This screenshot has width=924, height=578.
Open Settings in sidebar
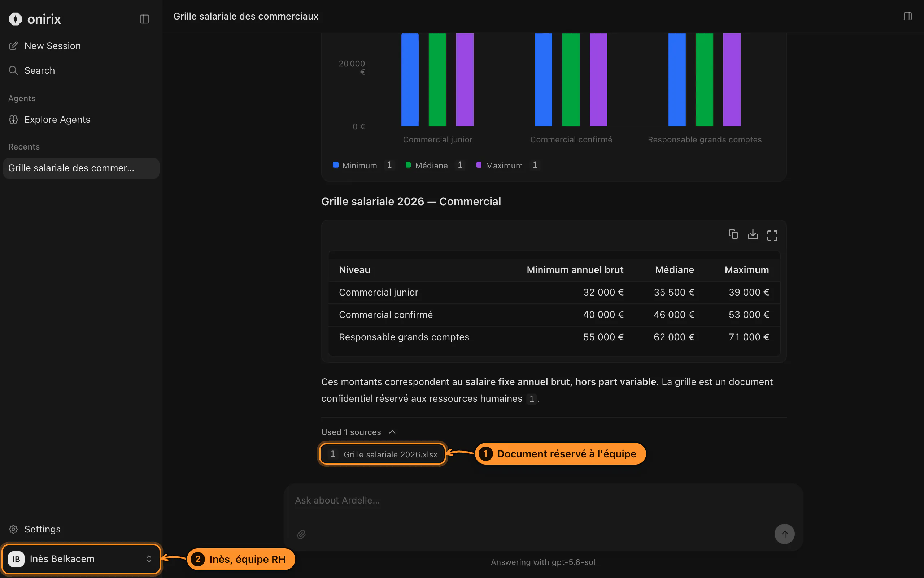[x=81, y=529]
